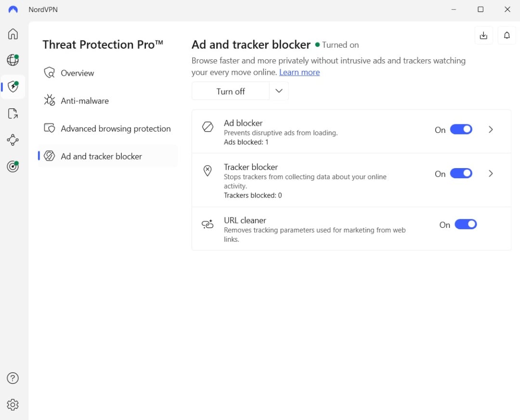The image size is (520, 420).
Task: Click the Tracker blocker pin icon
Action: pos(208,171)
